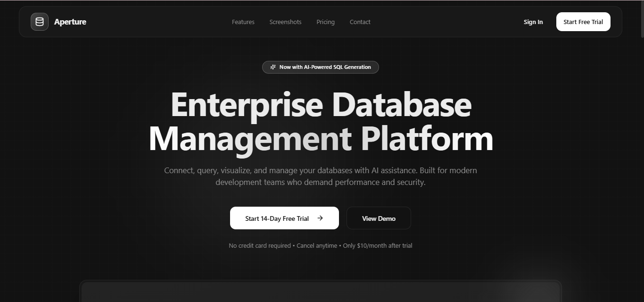Screen dimensions: 644x302
Task: Open the Features navigation item
Action: (x=243, y=22)
